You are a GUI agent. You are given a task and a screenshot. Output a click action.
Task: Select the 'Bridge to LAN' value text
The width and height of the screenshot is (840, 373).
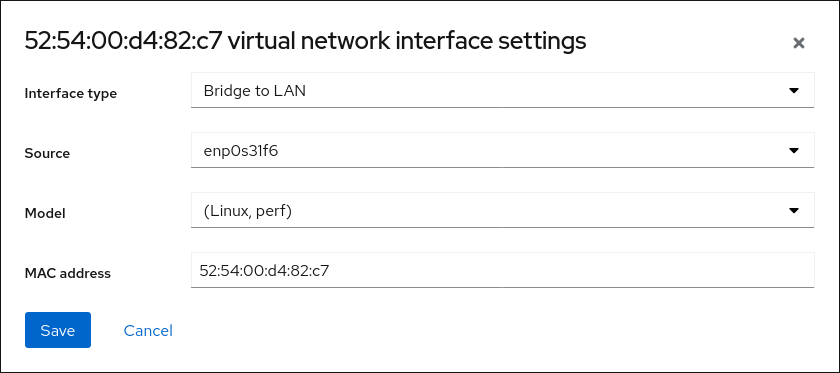pyautogui.click(x=254, y=91)
